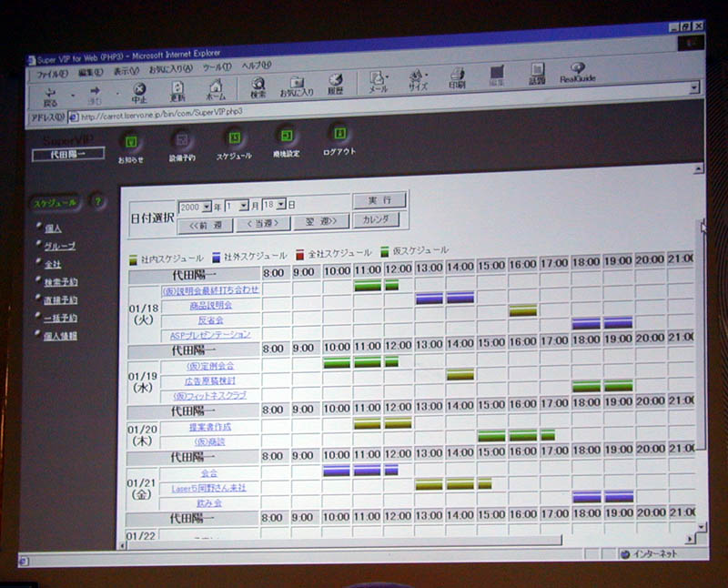The height and width of the screenshot is (588, 728).
Task: Click the ログアウト logout icon
Action: click(x=339, y=136)
